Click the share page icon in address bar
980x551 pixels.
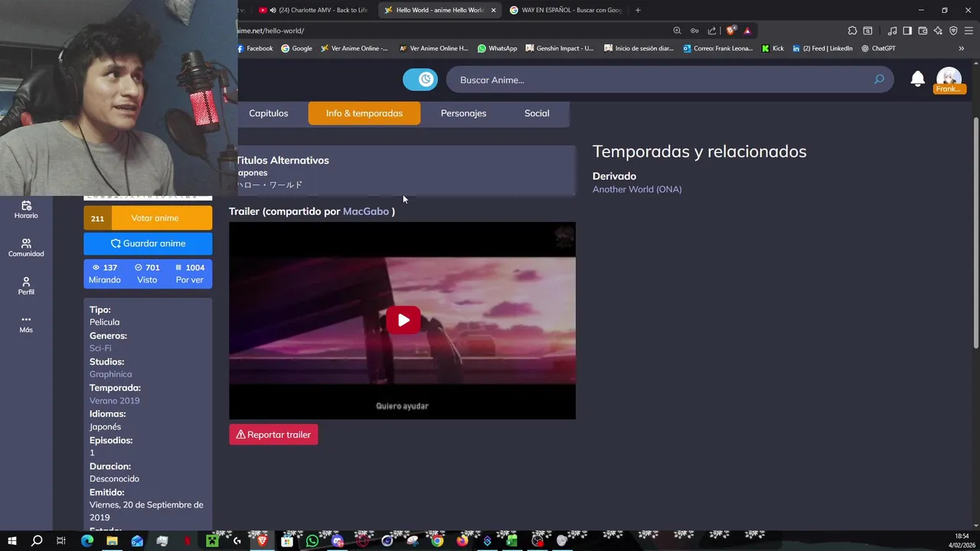[x=712, y=31]
